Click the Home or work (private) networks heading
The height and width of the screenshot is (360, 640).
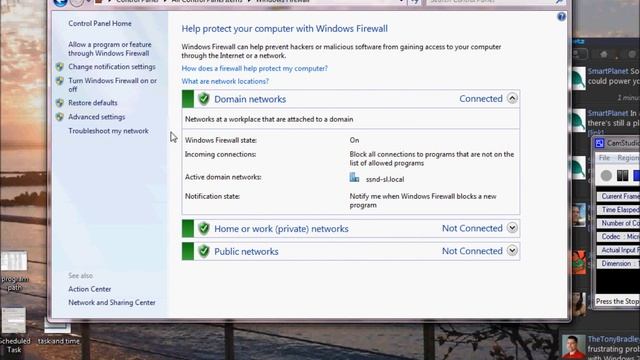pyautogui.click(x=281, y=229)
